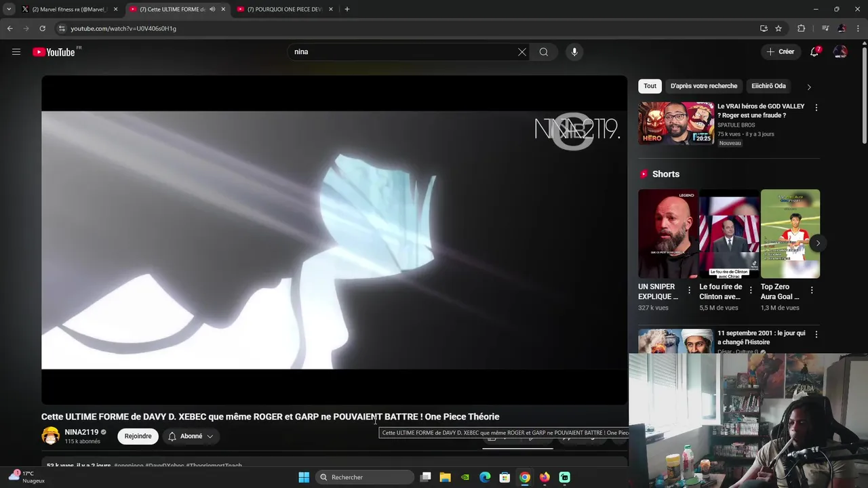Clear the search text with the X icon
The width and height of the screenshot is (868, 488).
(x=522, y=52)
